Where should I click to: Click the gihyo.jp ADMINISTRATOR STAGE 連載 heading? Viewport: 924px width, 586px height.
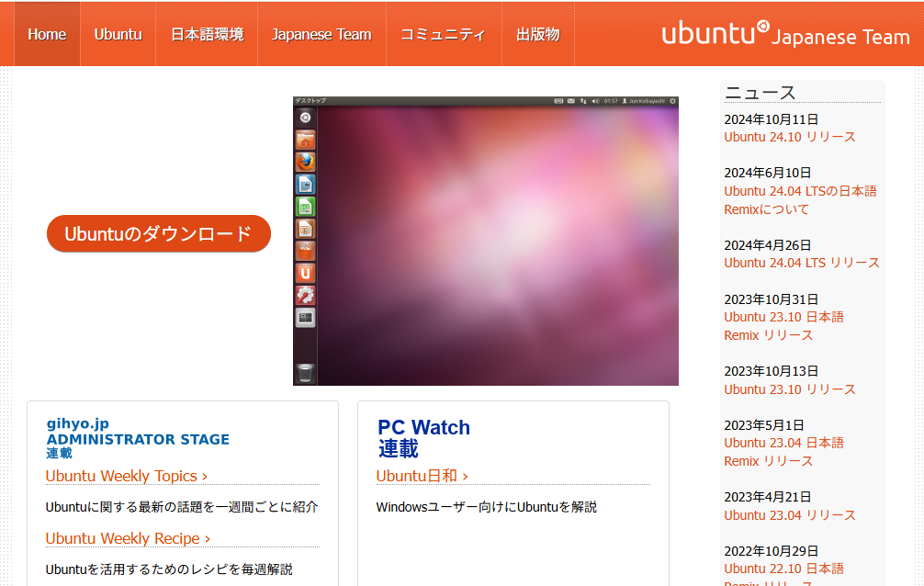(138, 439)
